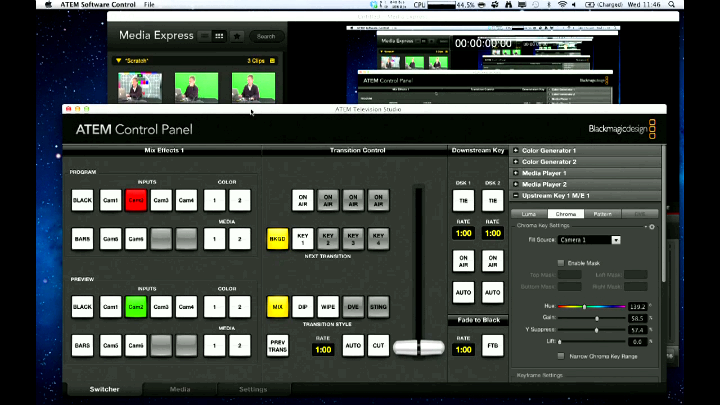Select the second green-screen clip thumbnail

[197, 87]
